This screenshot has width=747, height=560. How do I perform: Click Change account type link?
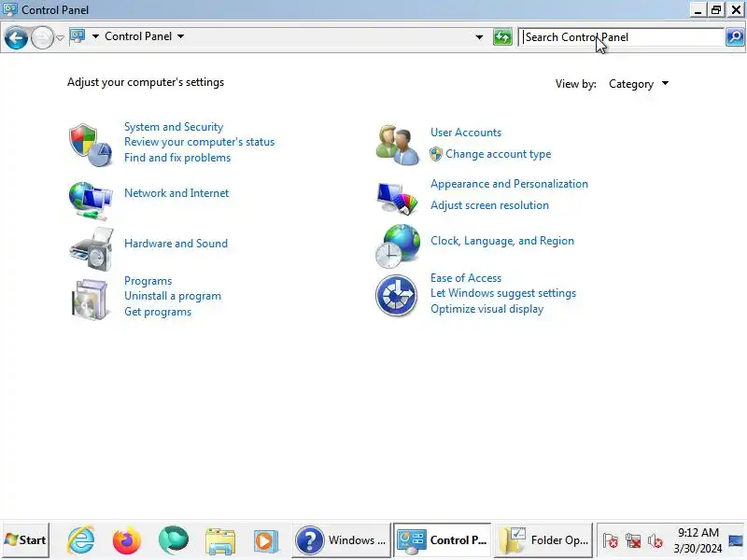499,154
